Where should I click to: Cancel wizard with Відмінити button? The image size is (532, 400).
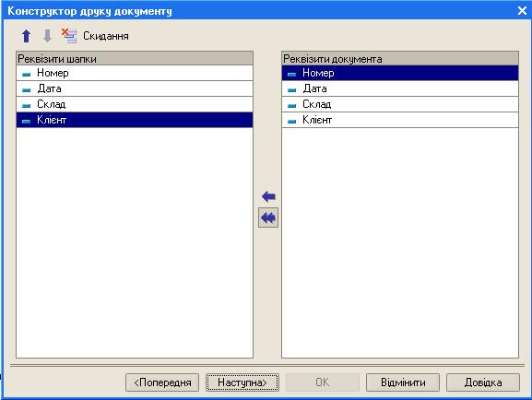403,382
